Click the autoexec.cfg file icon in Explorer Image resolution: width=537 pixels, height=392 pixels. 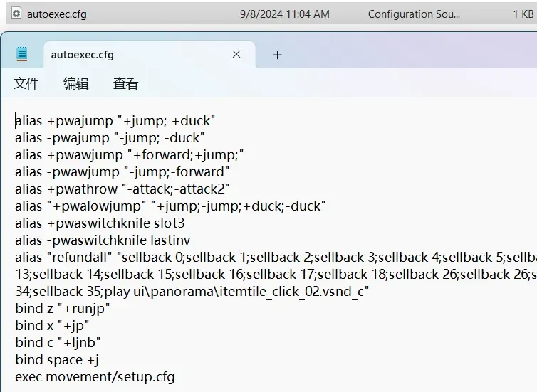tap(16, 14)
